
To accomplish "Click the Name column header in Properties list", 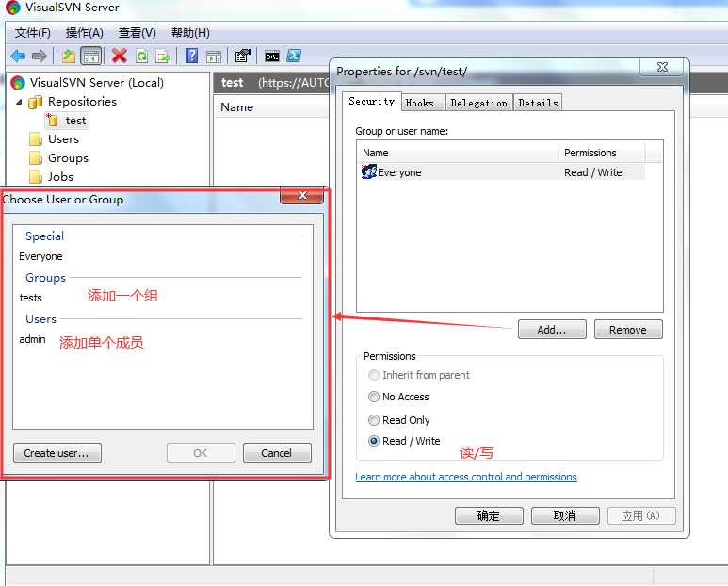I will 458,153.
